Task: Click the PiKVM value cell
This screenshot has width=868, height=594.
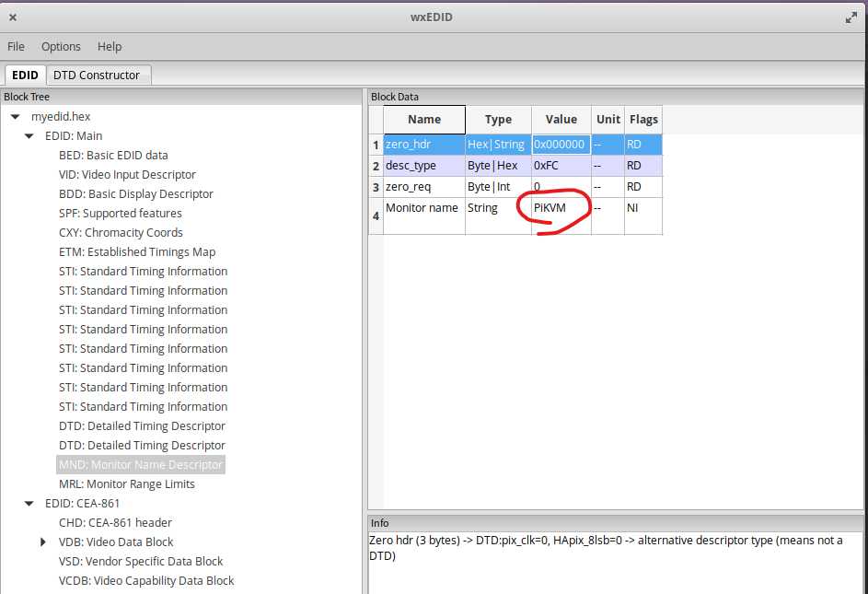Action: click(x=561, y=216)
